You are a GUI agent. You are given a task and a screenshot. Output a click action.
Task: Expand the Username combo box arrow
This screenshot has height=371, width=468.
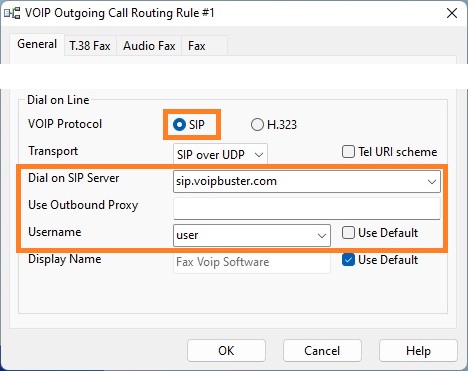(x=322, y=236)
